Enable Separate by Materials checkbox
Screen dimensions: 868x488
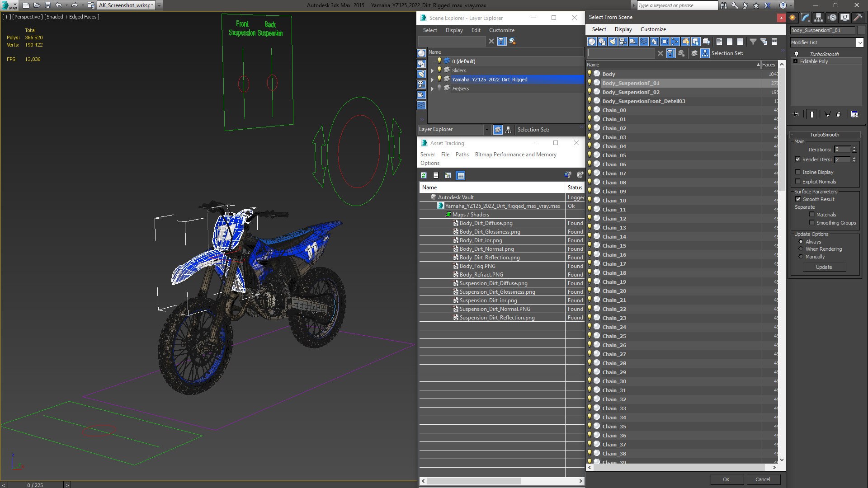tap(811, 215)
